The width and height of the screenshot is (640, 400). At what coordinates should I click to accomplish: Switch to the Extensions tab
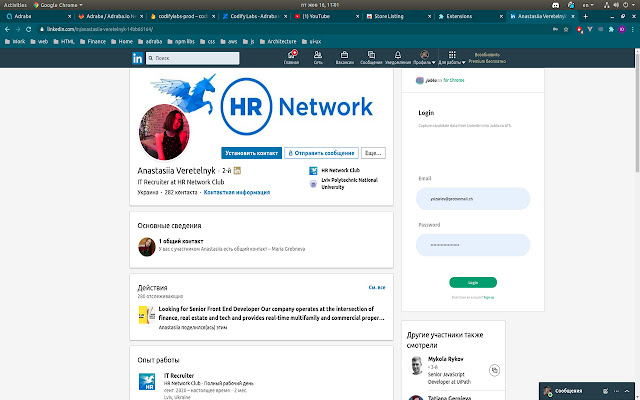point(469,16)
